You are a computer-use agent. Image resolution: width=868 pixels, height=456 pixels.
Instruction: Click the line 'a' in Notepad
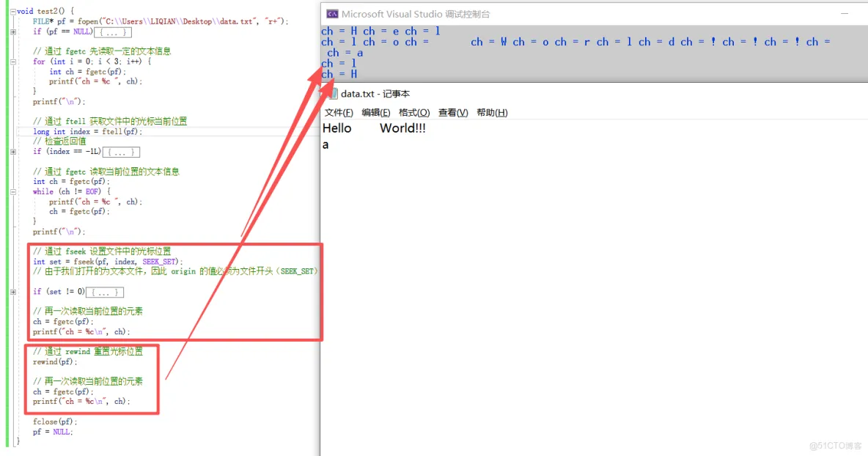pos(325,145)
